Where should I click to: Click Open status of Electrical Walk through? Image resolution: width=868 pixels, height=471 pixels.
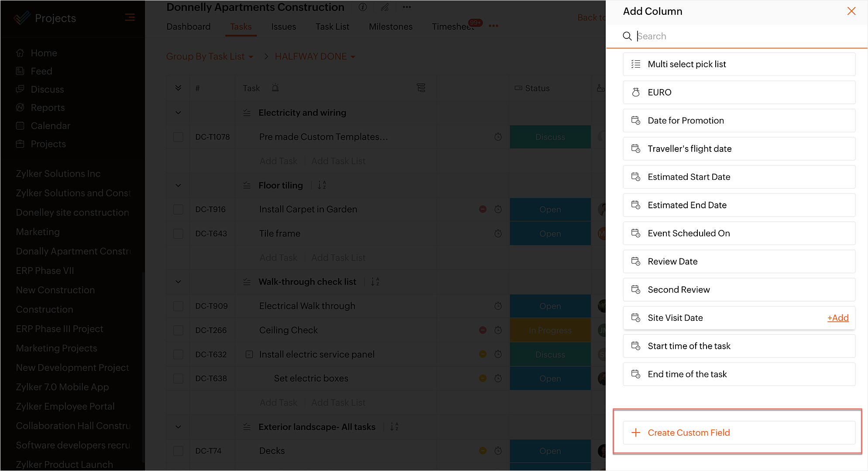(550, 306)
